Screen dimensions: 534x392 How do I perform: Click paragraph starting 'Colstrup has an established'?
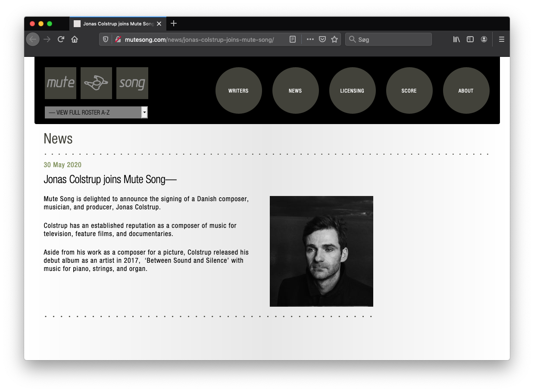pos(140,230)
